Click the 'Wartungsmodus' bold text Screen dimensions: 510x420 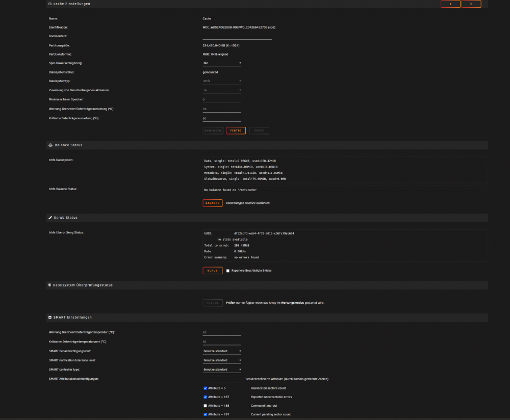292,303
